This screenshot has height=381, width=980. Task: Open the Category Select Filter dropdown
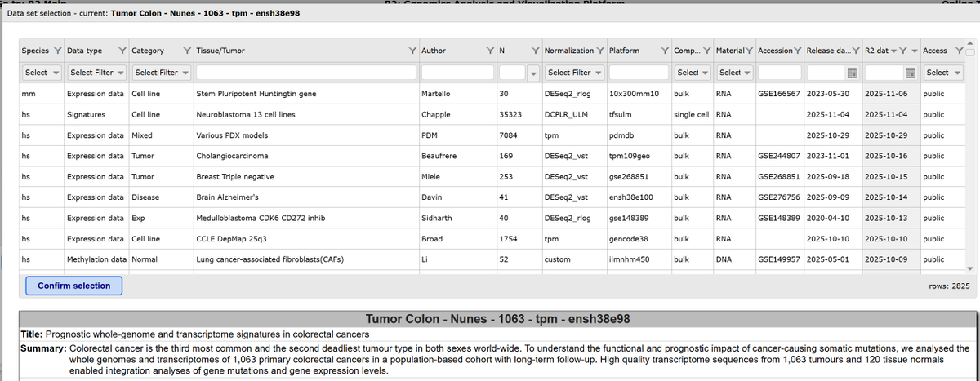click(x=160, y=73)
